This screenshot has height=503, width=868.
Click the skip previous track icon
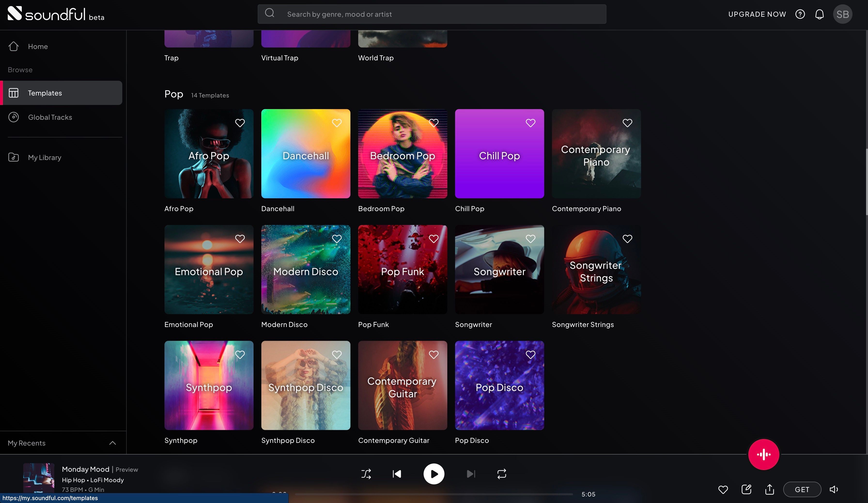[397, 474]
